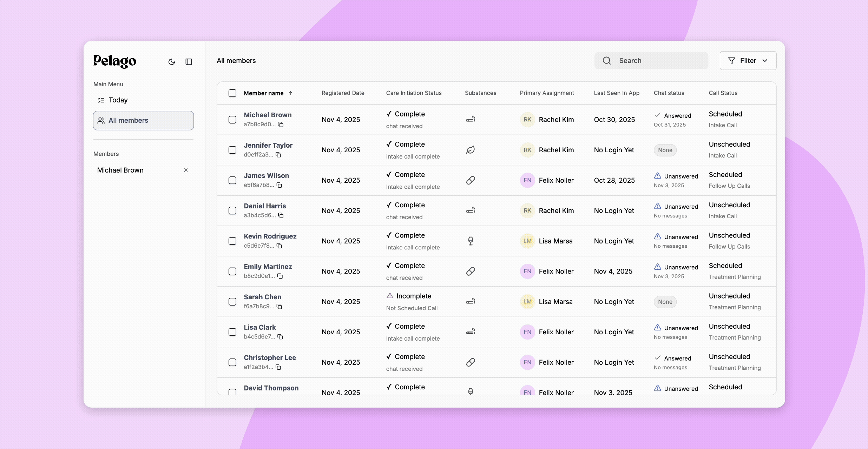The height and width of the screenshot is (449, 868).
Task: Click Kevin Rodriguez's wine glass substance icon
Action: tap(471, 241)
